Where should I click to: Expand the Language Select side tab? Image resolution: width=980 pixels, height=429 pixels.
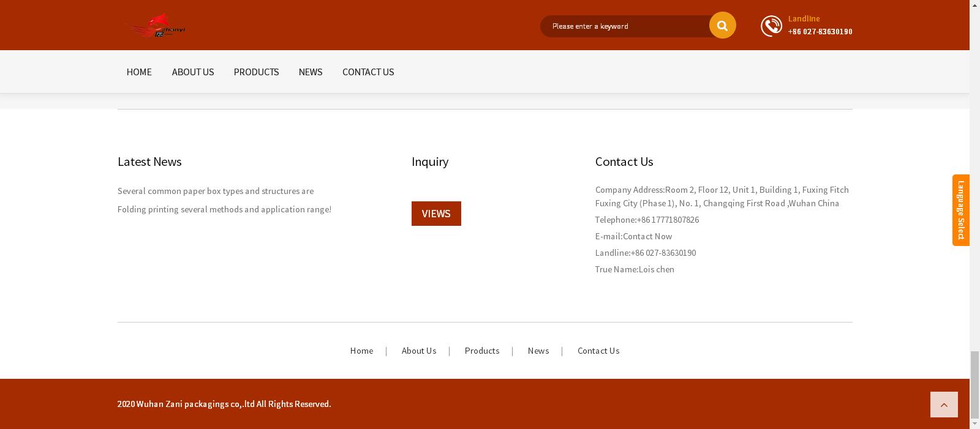click(960, 210)
